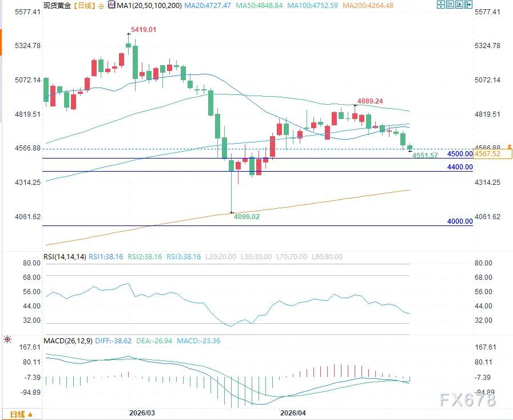Viewport: 513px width, 420px height.
Task: Click the 4500.00 horizontal level label
Action: 460,154
